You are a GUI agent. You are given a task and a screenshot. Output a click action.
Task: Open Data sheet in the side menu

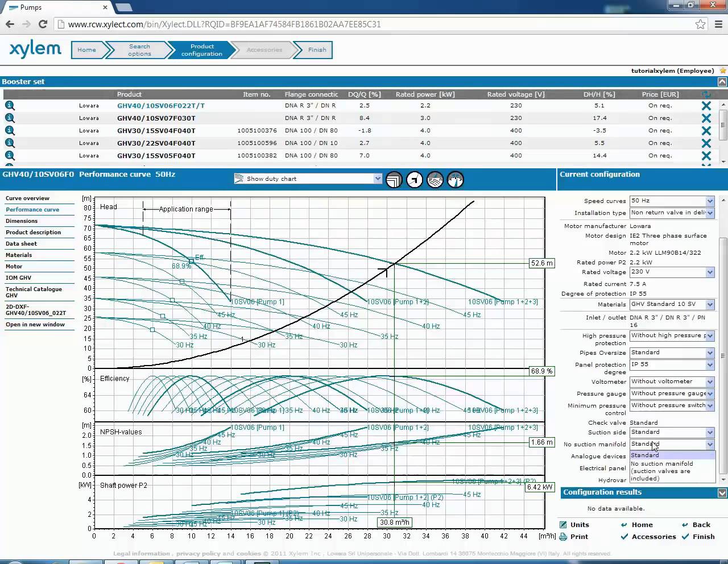(21, 244)
